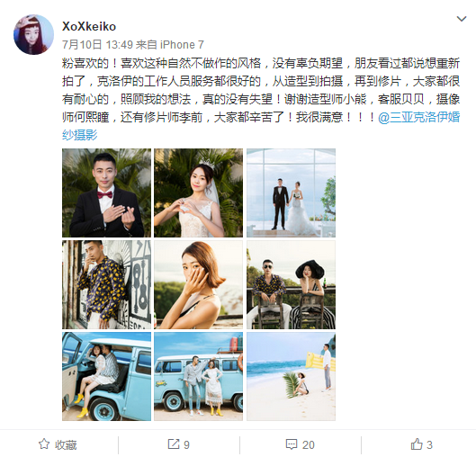476x457 pixels.
Task: Click the repost share icon
Action: (174, 444)
